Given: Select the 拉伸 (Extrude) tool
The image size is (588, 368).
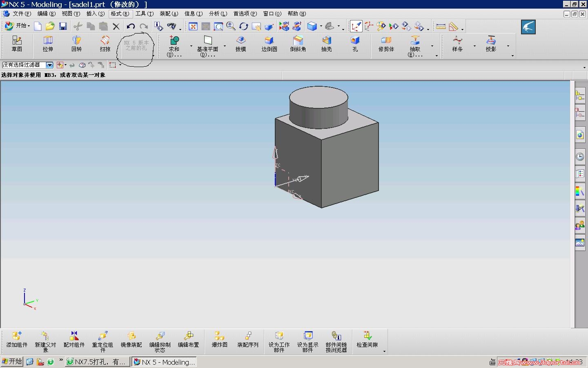Looking at the screenshot, I should (x=48, y=44).
